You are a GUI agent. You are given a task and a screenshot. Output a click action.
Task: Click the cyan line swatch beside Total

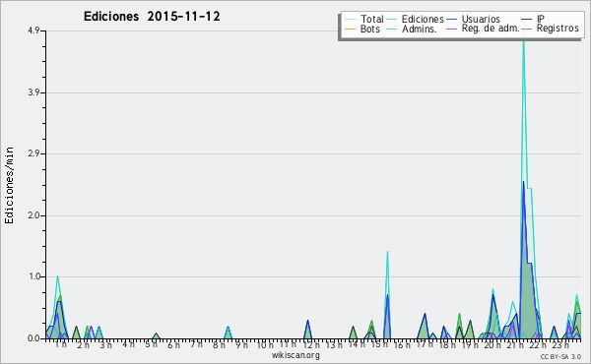[350, 20]
